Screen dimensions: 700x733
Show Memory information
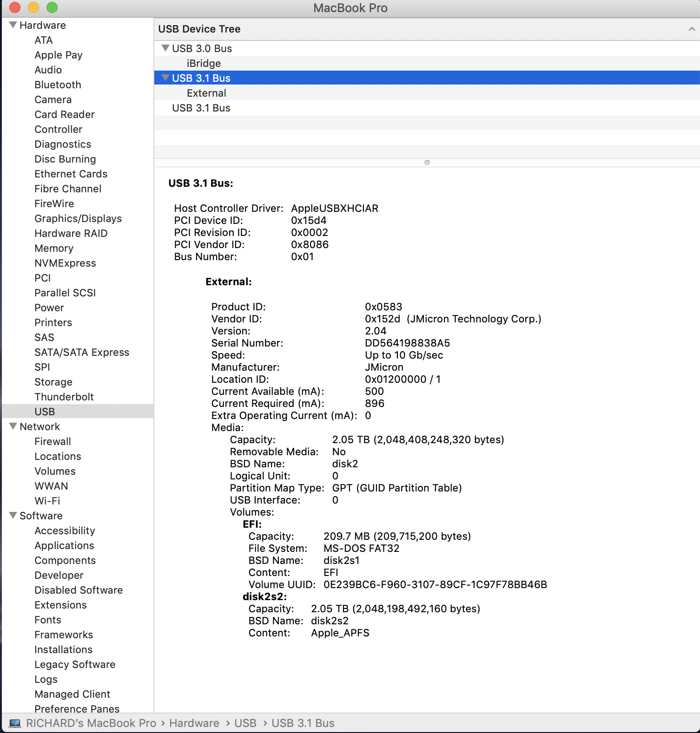click(54, 248)
